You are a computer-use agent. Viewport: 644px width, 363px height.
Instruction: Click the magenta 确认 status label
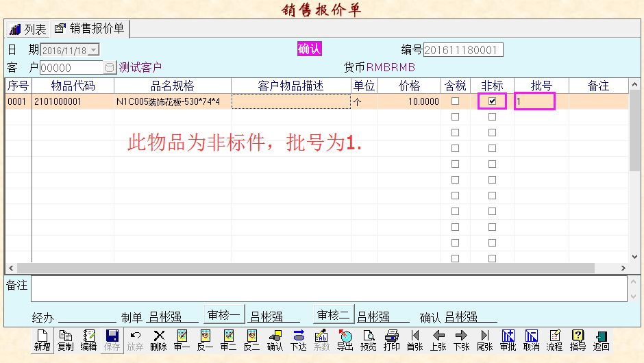(309, 49)
